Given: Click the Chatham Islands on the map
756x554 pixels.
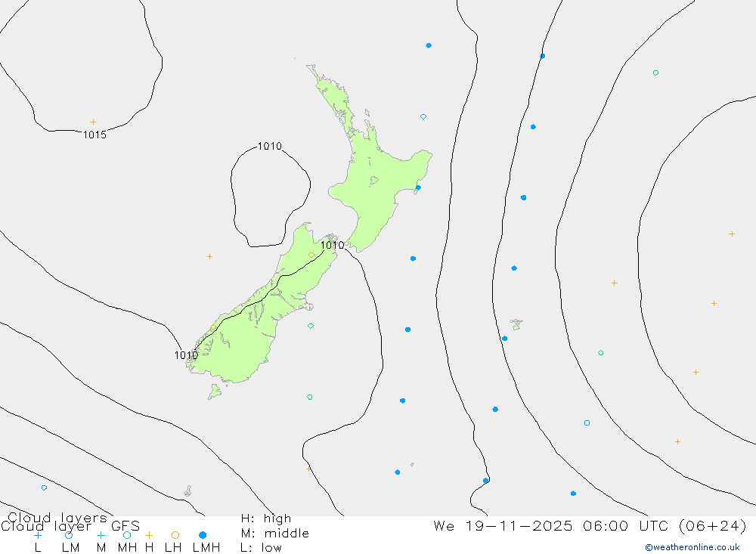Looking at the screenshot, I should pos(516,324).
